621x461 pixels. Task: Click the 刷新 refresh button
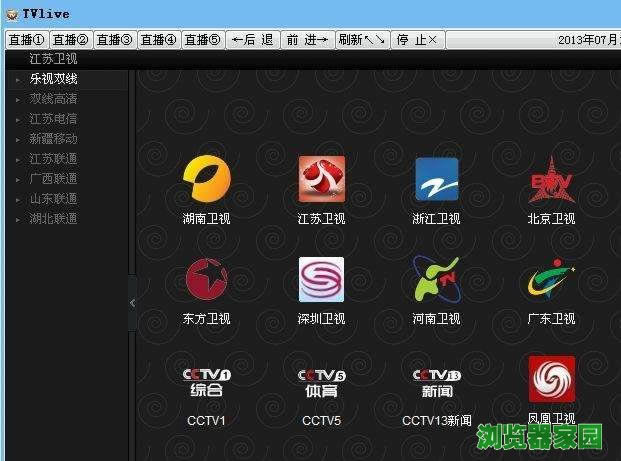tap(363, 40)
